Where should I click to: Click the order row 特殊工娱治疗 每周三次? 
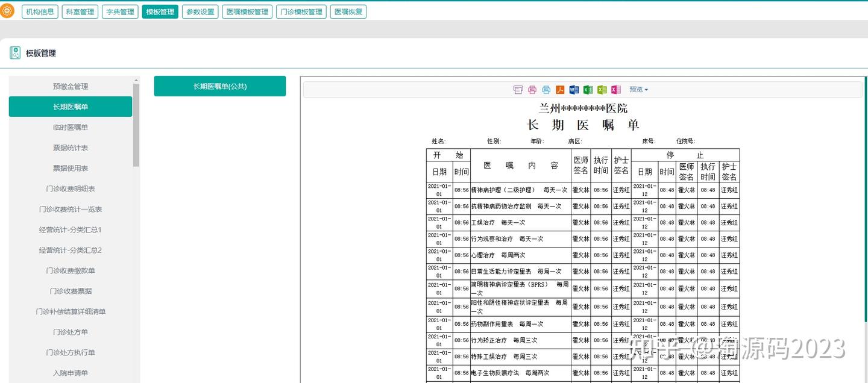coord(520,357)
